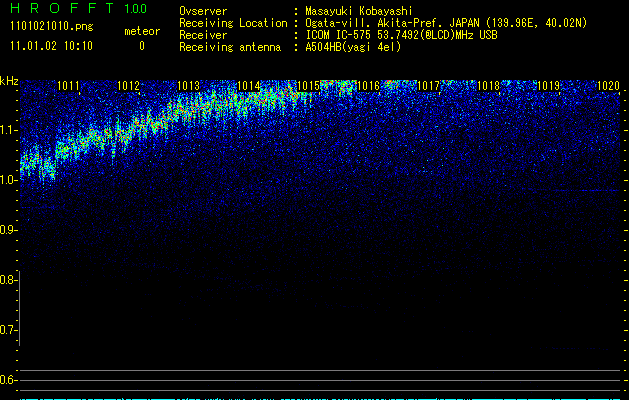Image resolution: width=629 pixels, height=400 pixels.
Task: Click the 1017 time marker
Action: pyautogui.click(x=428, y=85)
